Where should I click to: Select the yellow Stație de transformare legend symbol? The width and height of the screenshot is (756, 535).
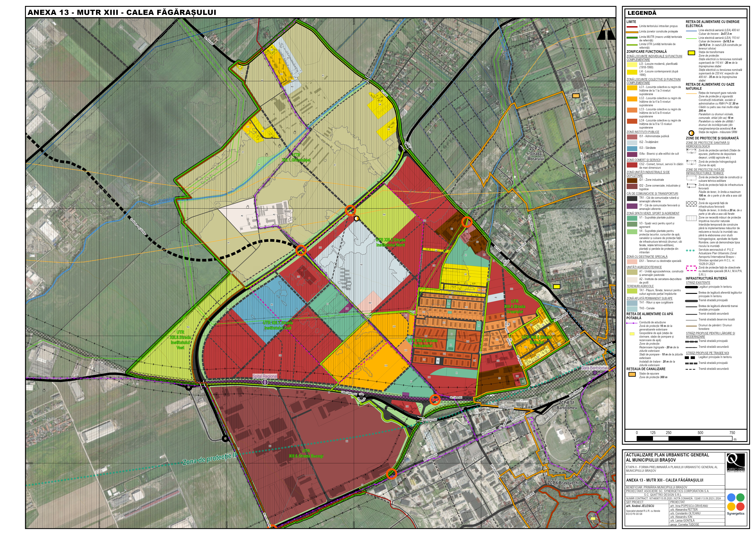click(691, 53)
